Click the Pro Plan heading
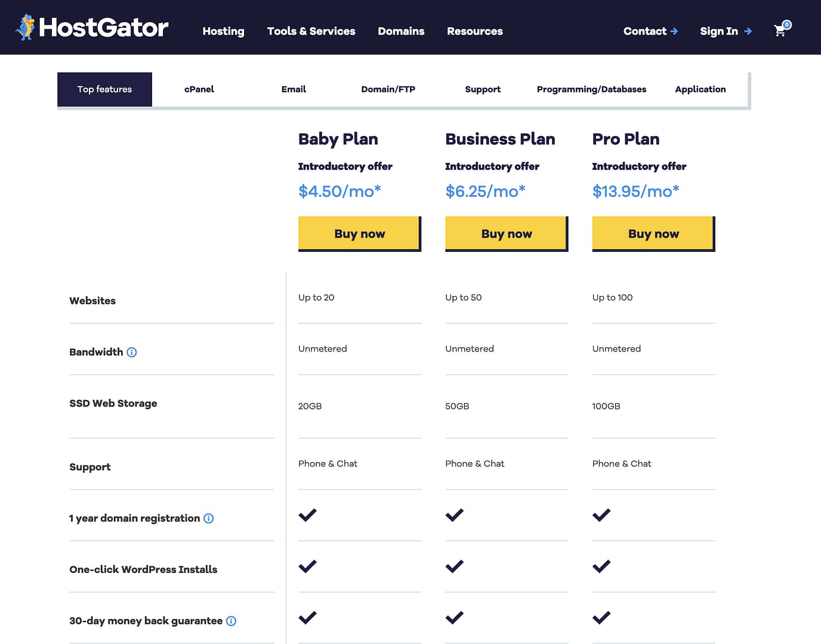The width and height of the screenshot is (821, 644). 626,139
